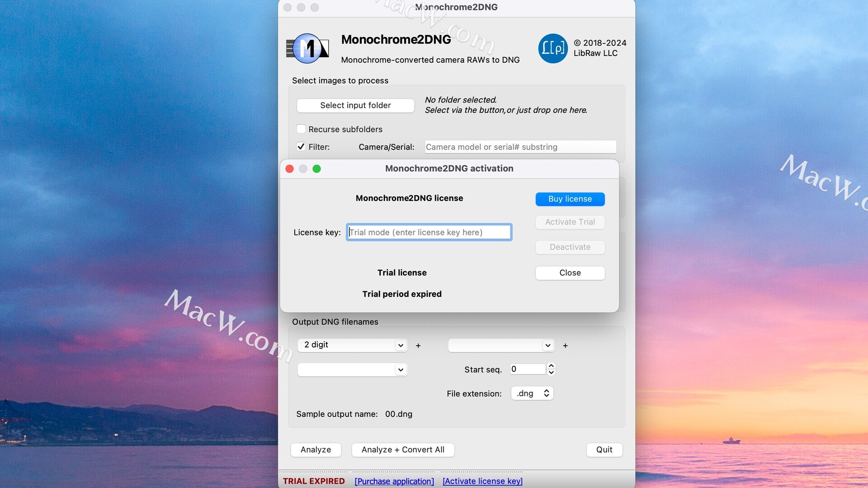Increment Start seq. with up arrow
This screenshot has width=868, height=488.
pos(551,366)
